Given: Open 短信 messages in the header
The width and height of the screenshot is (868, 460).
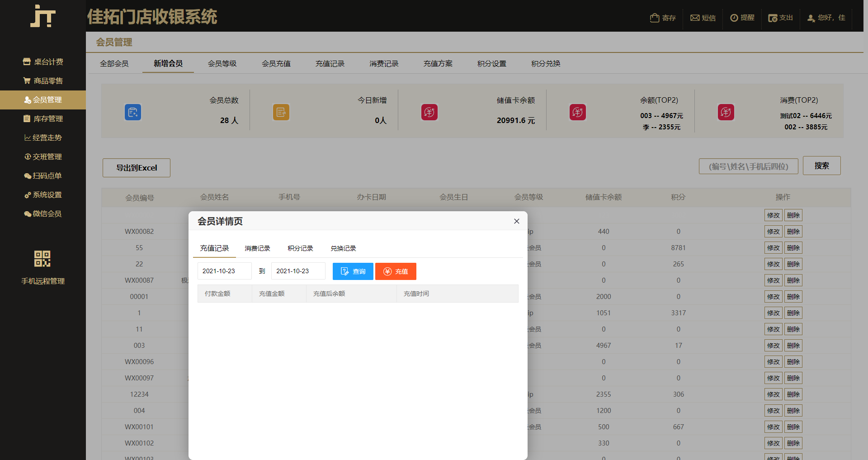Looking at the screenshot, I should coord(703,18).
